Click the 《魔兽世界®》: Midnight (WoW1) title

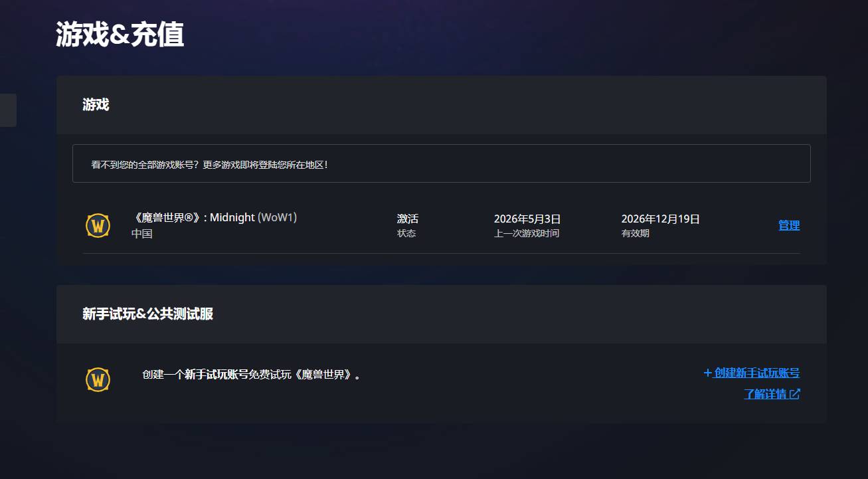(215, 217)
